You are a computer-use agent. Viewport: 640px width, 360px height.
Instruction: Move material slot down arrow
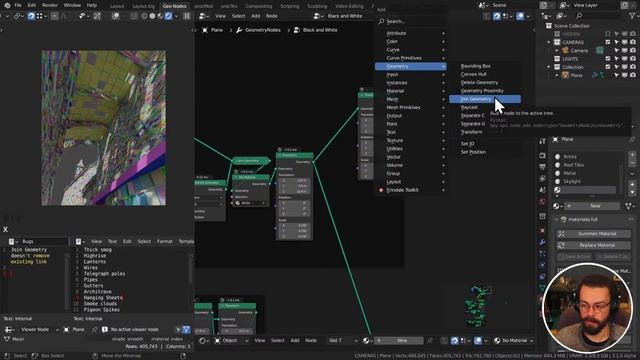pyautogui.click(x=632, y=191)
